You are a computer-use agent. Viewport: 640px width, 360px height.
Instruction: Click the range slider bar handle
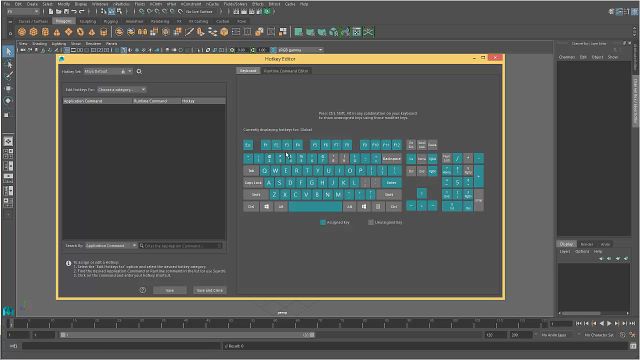tap(188, 335)
